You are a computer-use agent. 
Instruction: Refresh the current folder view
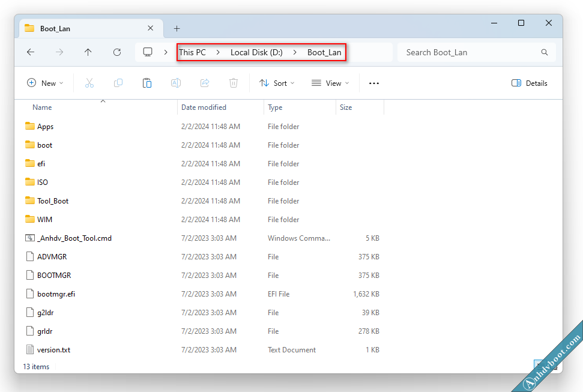pyautogui.click(x=117, y=52)
